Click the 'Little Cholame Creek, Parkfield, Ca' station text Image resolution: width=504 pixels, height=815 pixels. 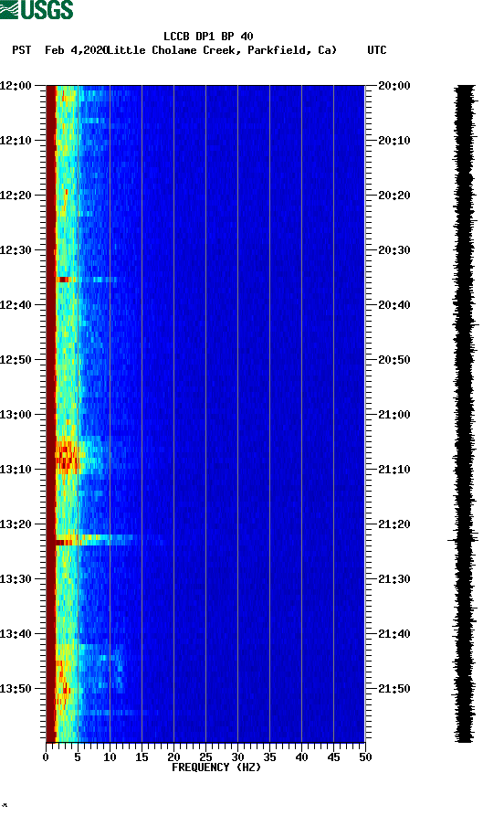point(222,50)
